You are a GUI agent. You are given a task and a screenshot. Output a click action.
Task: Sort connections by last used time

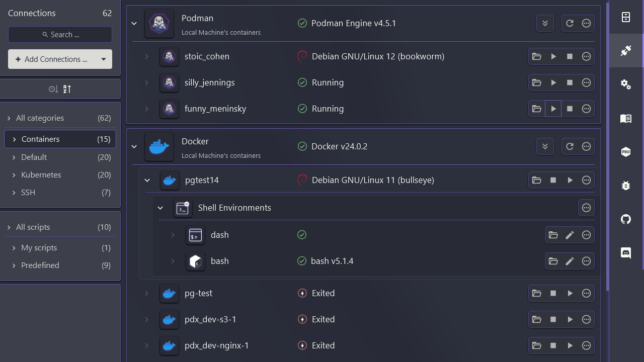tap(53, 89)
